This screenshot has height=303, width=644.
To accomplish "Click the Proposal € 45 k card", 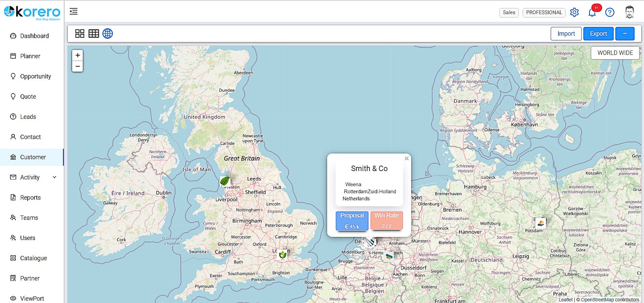I will coord(352,221).
